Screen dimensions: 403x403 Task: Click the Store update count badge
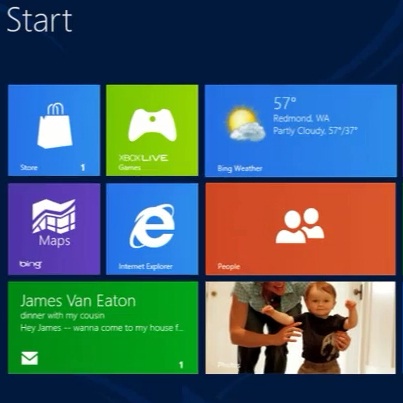83,167
